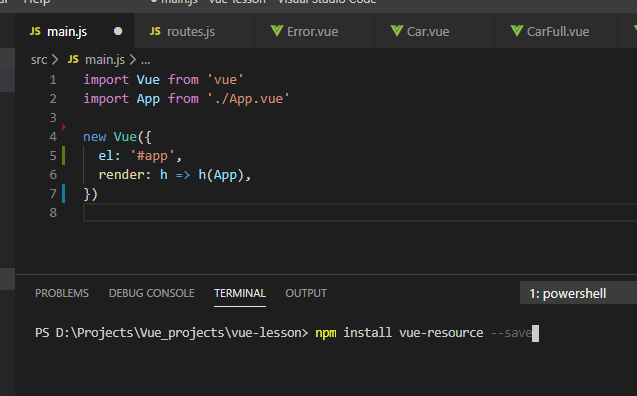Click the red deleted-lines arrow in the gutter

click(64, 127)
